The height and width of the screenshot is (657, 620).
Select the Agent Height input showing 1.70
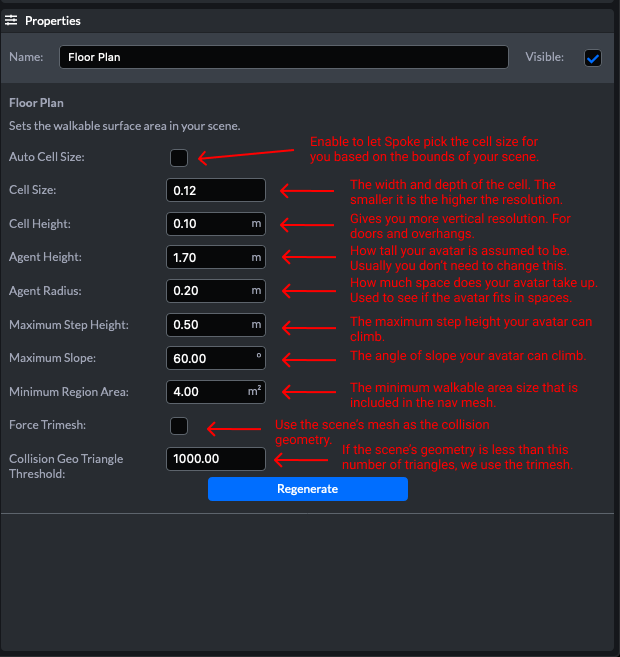click(208, 257)
